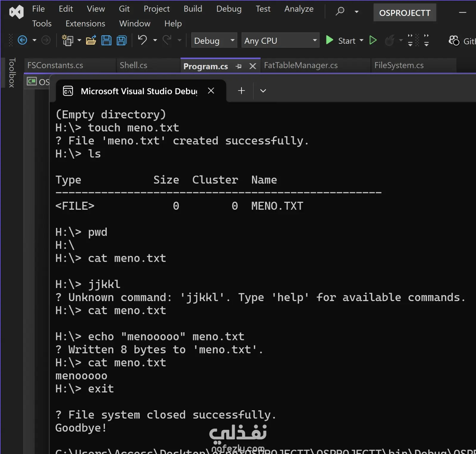This screenshot has height=454, width=476.
Task: Click the Hot Reload flame icon
Action: [390, 40]
